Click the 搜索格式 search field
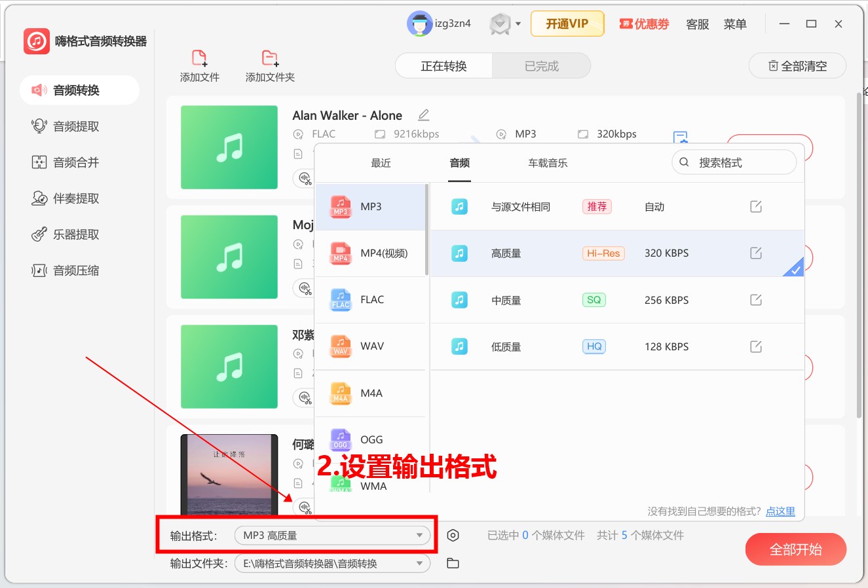Image resolution: width=868 pixels, height=588 pixels. 734,162
